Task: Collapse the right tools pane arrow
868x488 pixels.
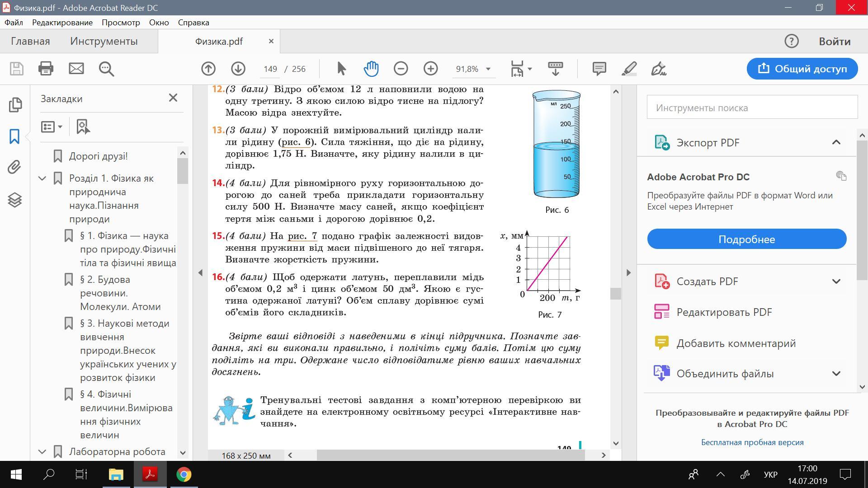Action: click(628, 272)
